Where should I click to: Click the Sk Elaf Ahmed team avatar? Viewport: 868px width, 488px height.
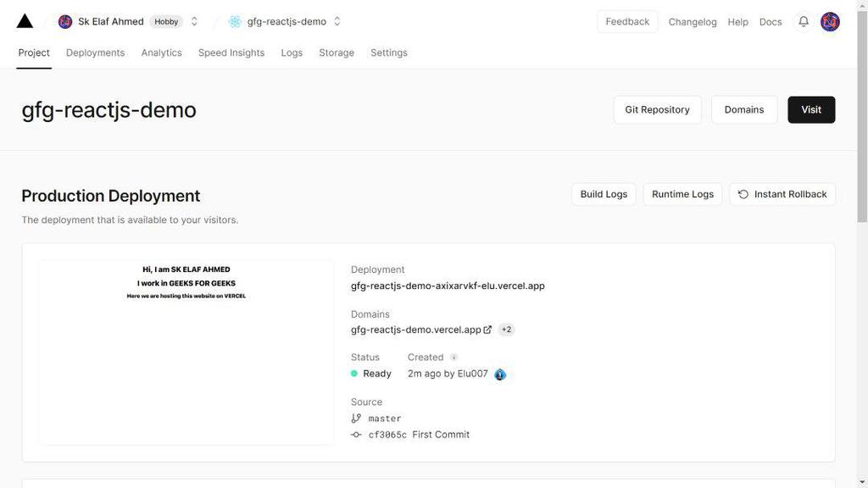(65, 21)
